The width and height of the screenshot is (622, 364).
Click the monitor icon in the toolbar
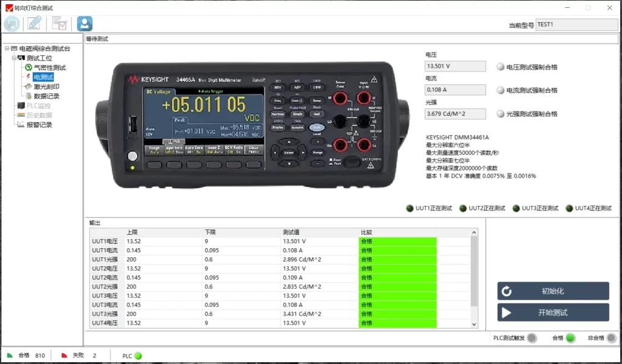[12, 24]
